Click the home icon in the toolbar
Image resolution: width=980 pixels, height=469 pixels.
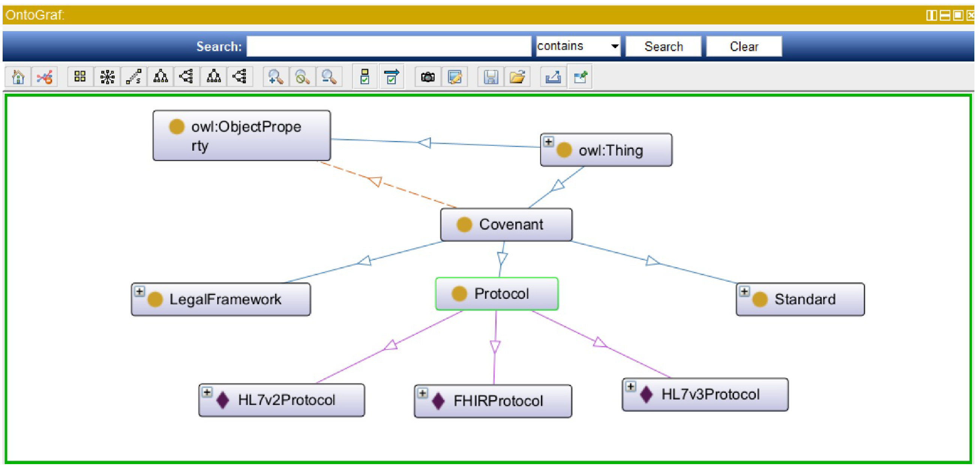click(x=18, y=77)
